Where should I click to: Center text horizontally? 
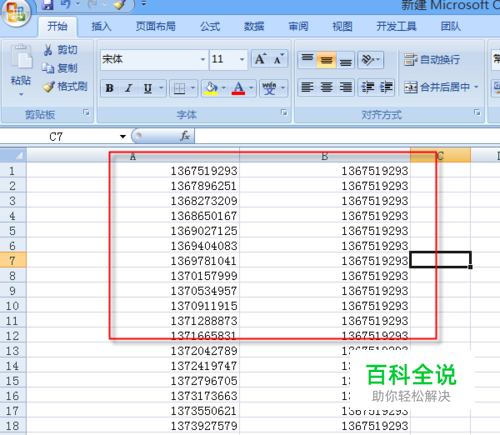point(326,87)
